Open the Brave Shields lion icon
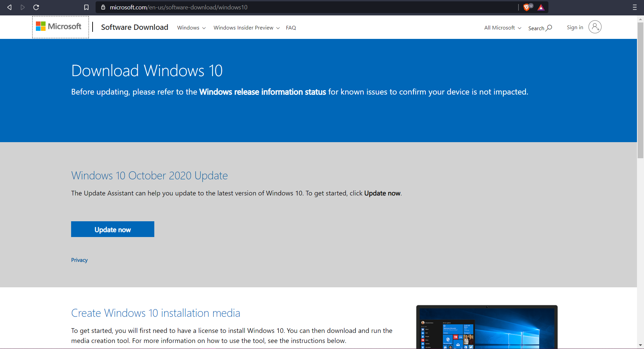This screenshot has width=644, height=349. pos(527,7)
